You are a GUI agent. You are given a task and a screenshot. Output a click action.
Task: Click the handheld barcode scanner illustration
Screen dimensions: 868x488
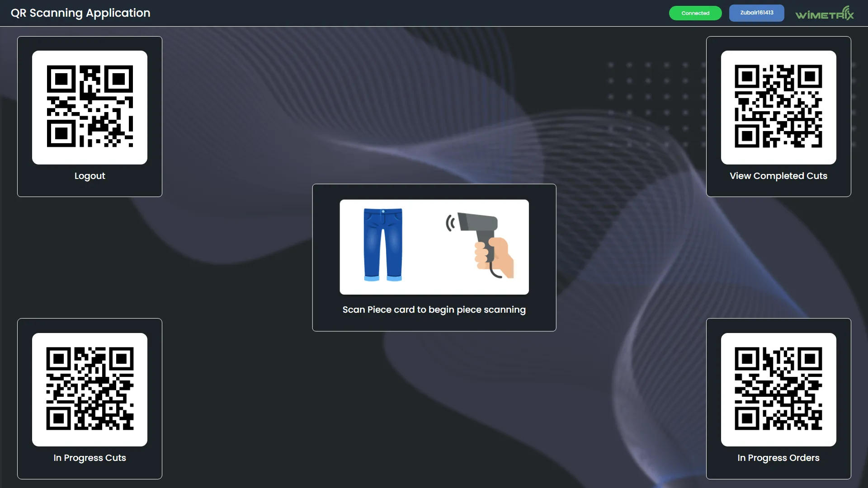pyautogui.click(x=485, y=245)
